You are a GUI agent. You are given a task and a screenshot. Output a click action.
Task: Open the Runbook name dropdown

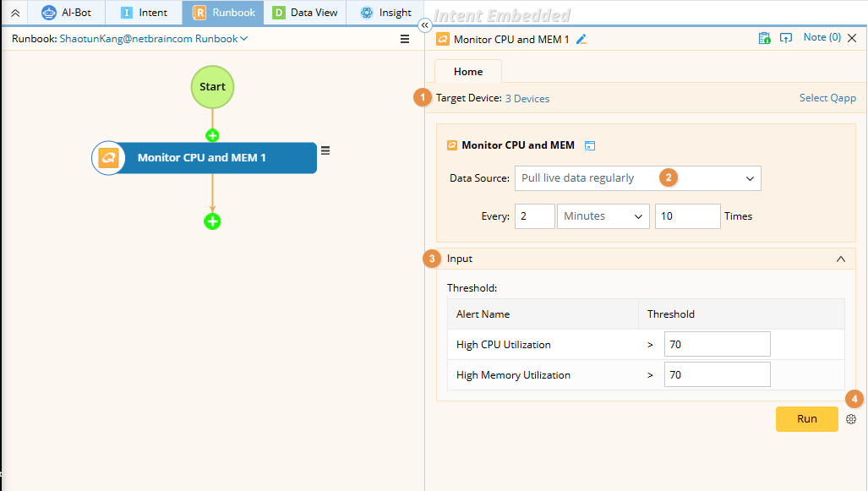(x=154, y=39)
